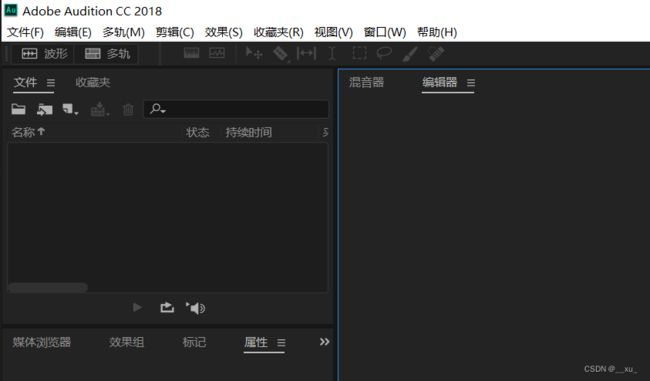Viewport: 650px width, 381px height.
Task: Toggle spectral pitch display icon
Action: point(217,53)
